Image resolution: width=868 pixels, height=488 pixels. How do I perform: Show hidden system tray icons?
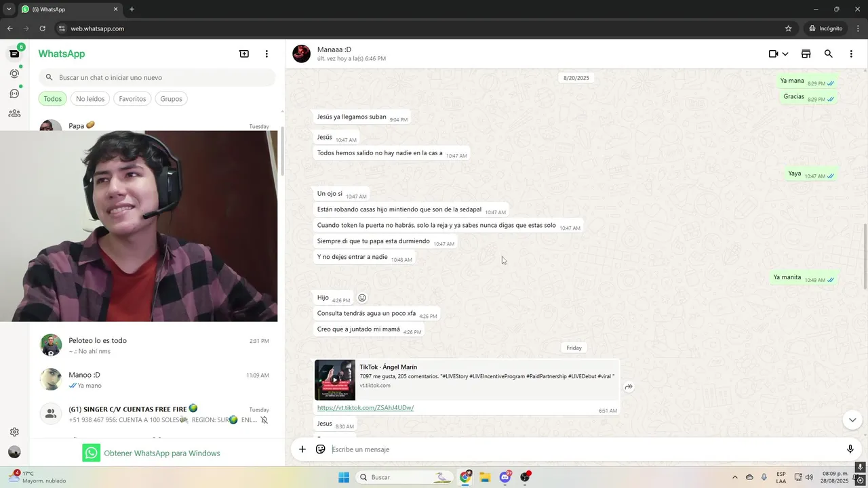(x=735, y=477)
